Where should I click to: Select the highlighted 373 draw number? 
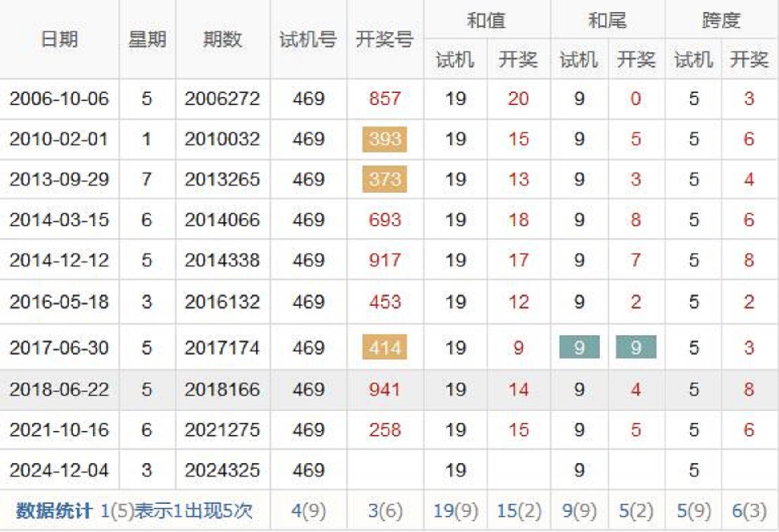(x=385, y=179)
